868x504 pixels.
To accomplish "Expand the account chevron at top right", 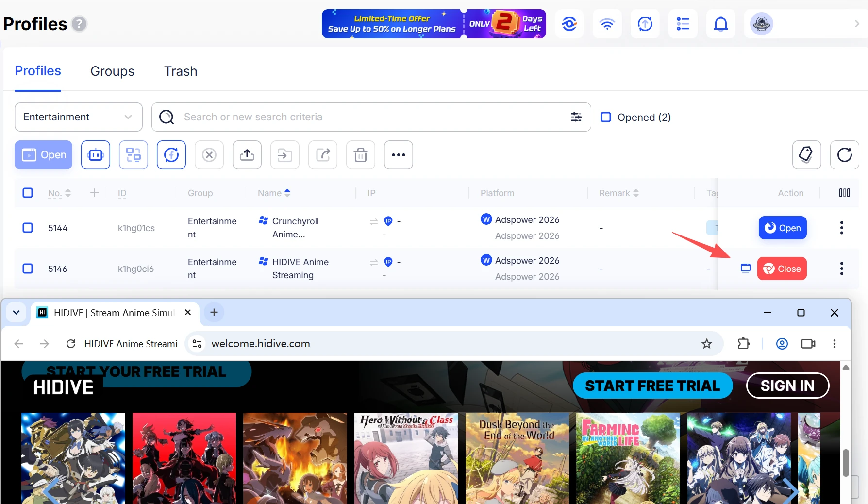I will click(857, 24).
